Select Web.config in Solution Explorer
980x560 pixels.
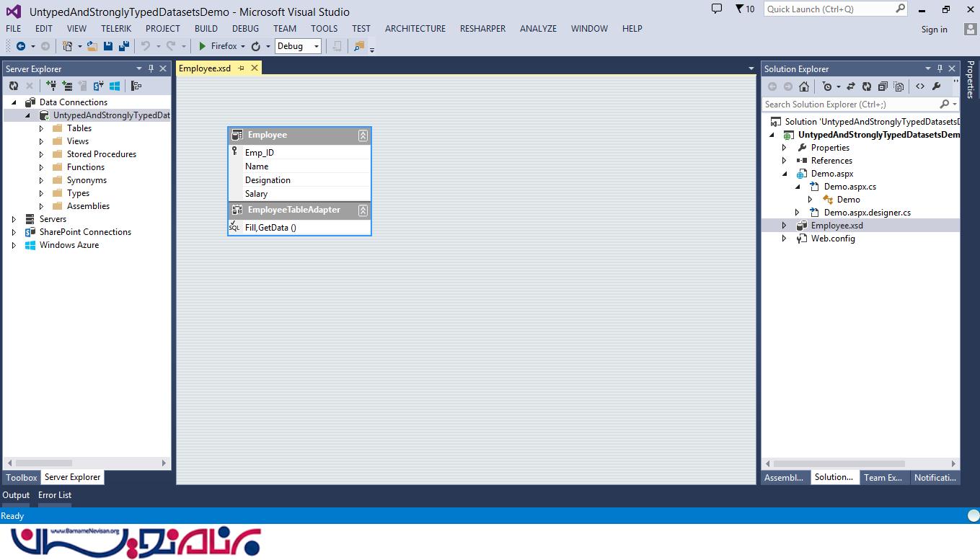(833, 239)
